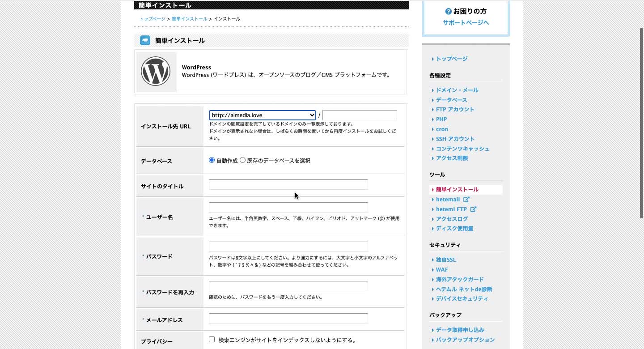Click into the メールアドレス text field
Viewport: 644px width, 349px height.
[288, 318]
